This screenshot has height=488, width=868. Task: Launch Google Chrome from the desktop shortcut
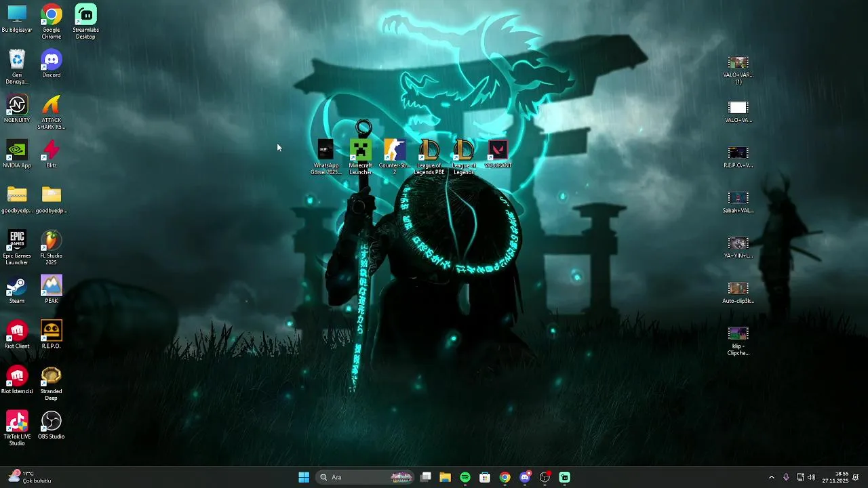tap(52, 21)
